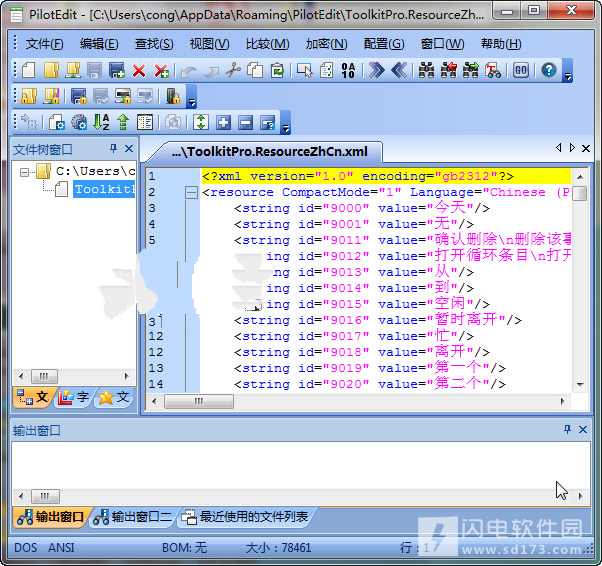Viewport: 602px width, 566px height.
Task: Select the 输出窗口 bottom tab
Action: pos(51,517)
